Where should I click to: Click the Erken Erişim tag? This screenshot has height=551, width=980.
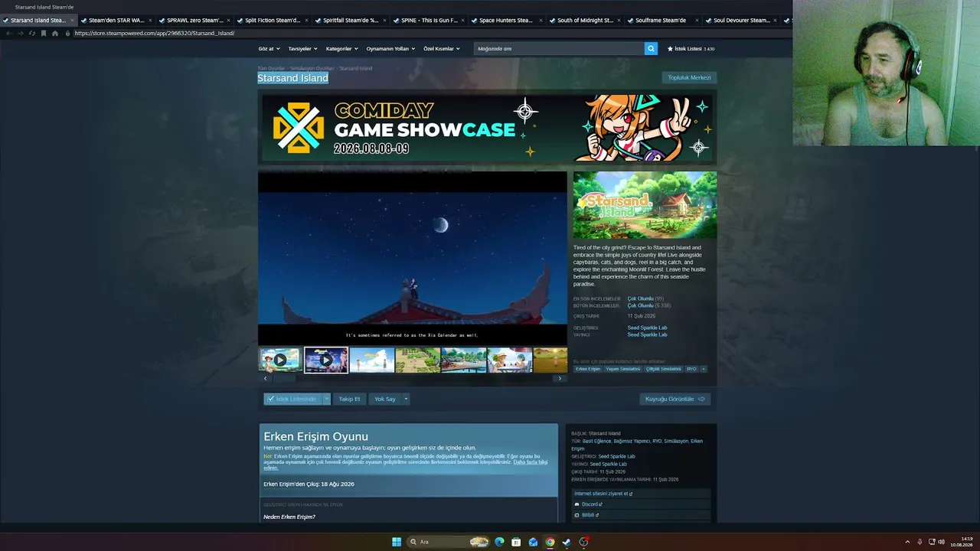tap(588, 369)
